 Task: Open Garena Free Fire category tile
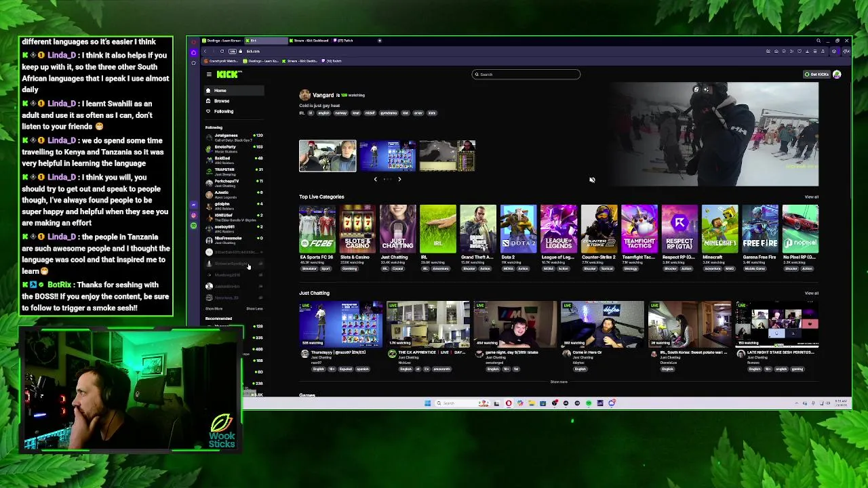[760, 228]
